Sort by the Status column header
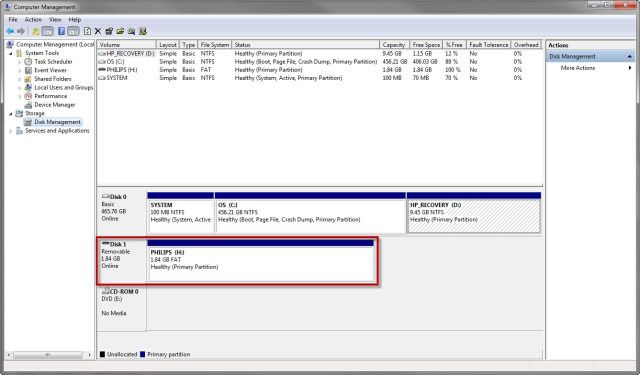Viewport: 640px width, 375px height. [x=306, y=44]
